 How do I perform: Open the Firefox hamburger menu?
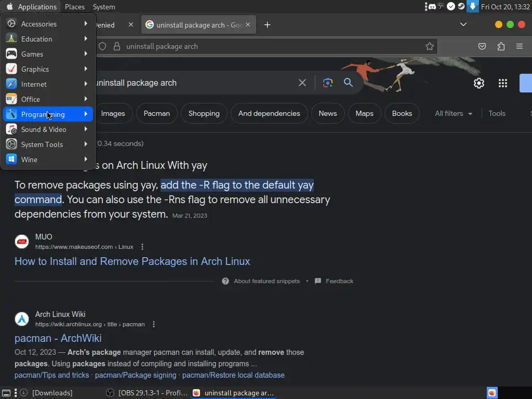point(520,46)
